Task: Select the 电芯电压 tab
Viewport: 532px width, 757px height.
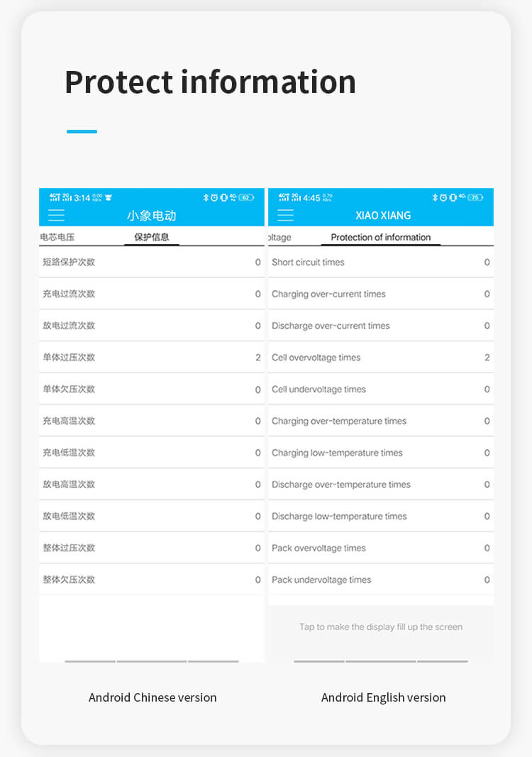Action: pos(57,237)
